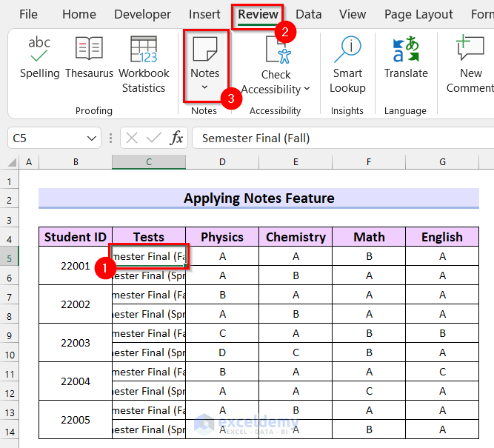Switch to the Review tab
The image size is (494, 448).
tap(258, 14)
